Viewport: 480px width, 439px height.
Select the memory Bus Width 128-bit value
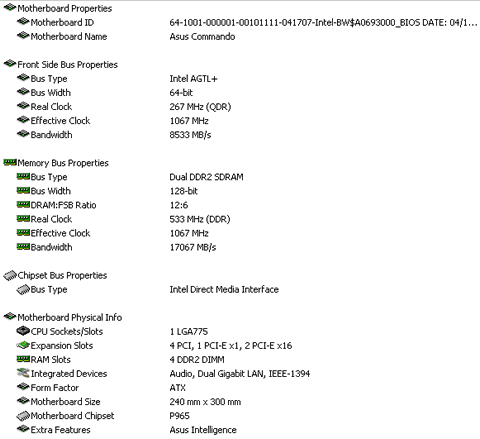pyautogui.click(x=184, y=191)
